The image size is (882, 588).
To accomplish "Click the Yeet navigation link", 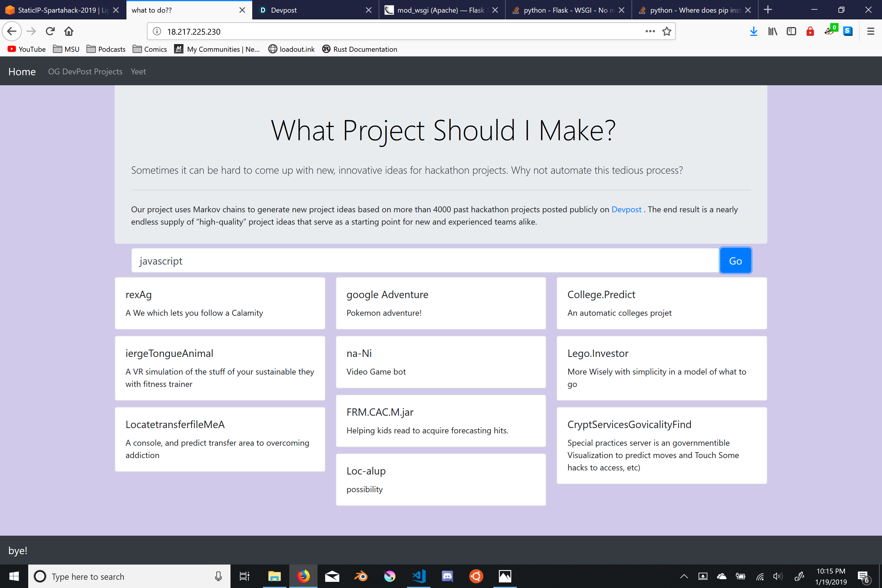I will pos(138,71).
